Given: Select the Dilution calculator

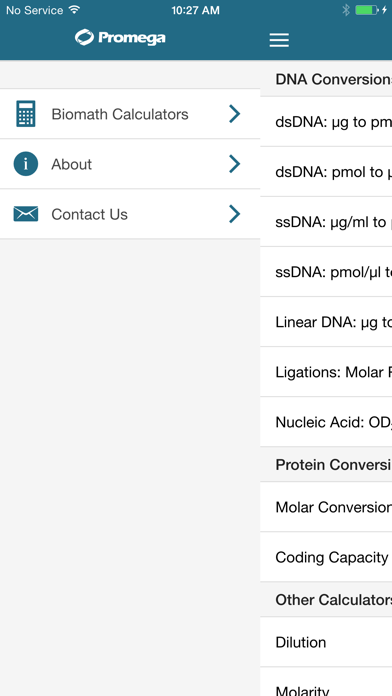Looking at the screenshot, I should 326,642.
